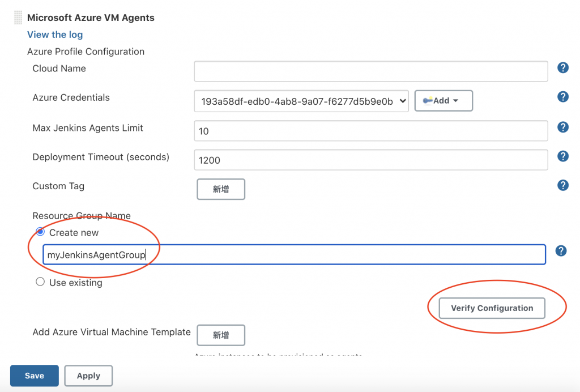Focus the Cloud Name input field
This screenshot has width=580, height=392.
click(x=370, y=71)
